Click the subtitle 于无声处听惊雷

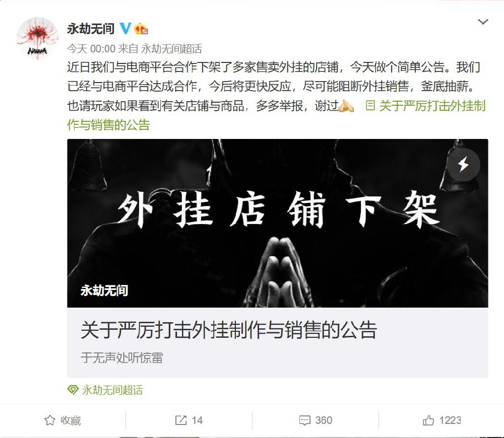click(122, 357)
